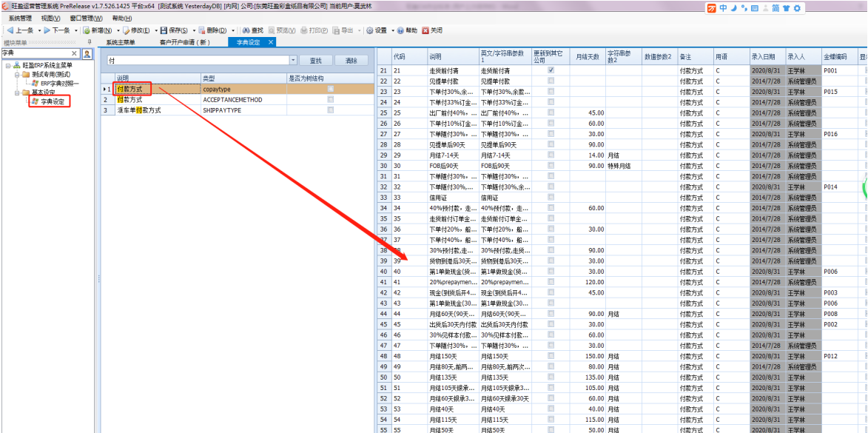Click the 清除 clear button

click(x=351, y=61)
